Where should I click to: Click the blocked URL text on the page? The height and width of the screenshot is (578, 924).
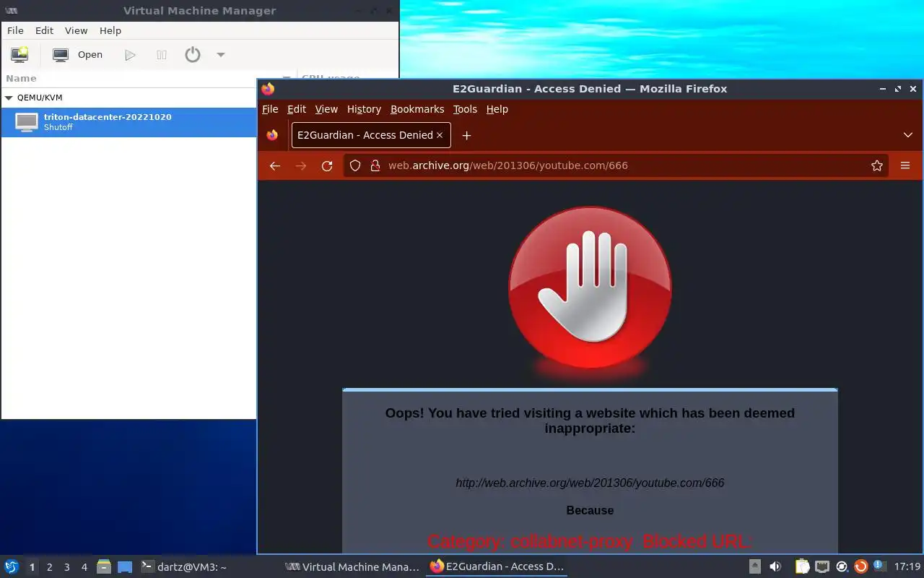coord(590,483)
